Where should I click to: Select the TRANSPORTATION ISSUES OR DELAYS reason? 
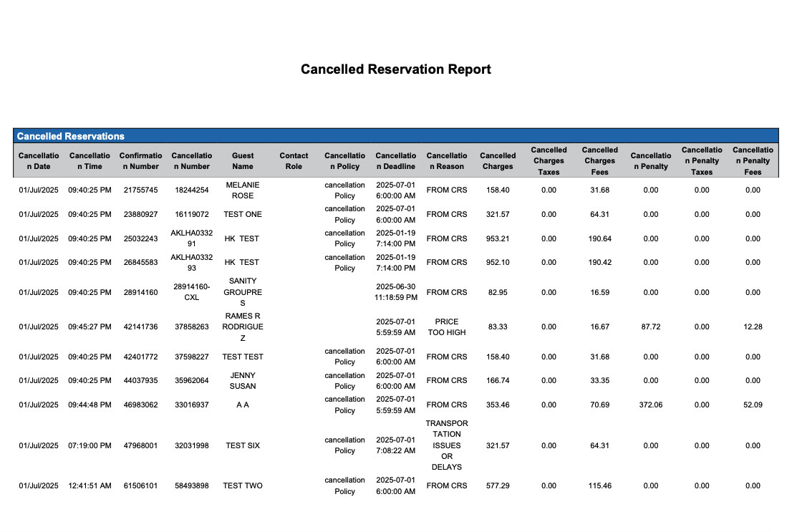tap(446, 445)
